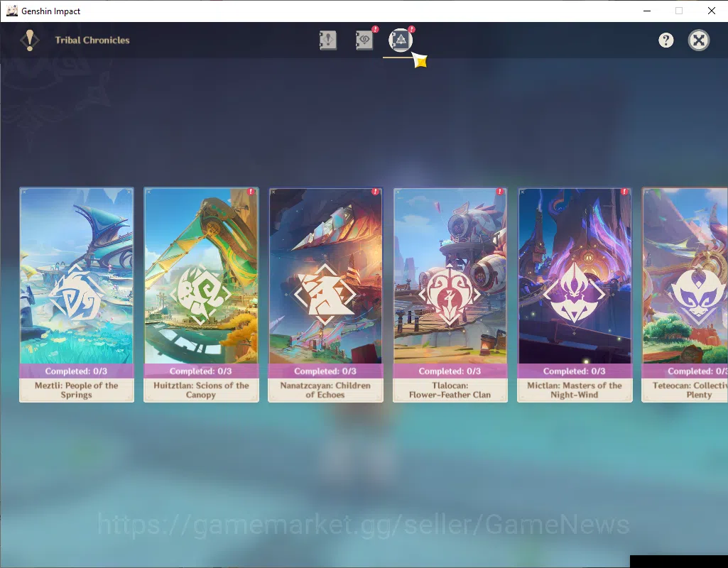Click the Nanatzcayan tribe emblem
This screenshot has height=568, width=728.
pos(325,295)
